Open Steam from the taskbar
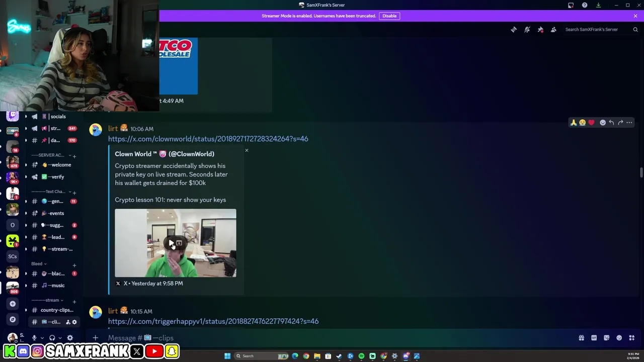Screen dimensions: 644x362 339,356
